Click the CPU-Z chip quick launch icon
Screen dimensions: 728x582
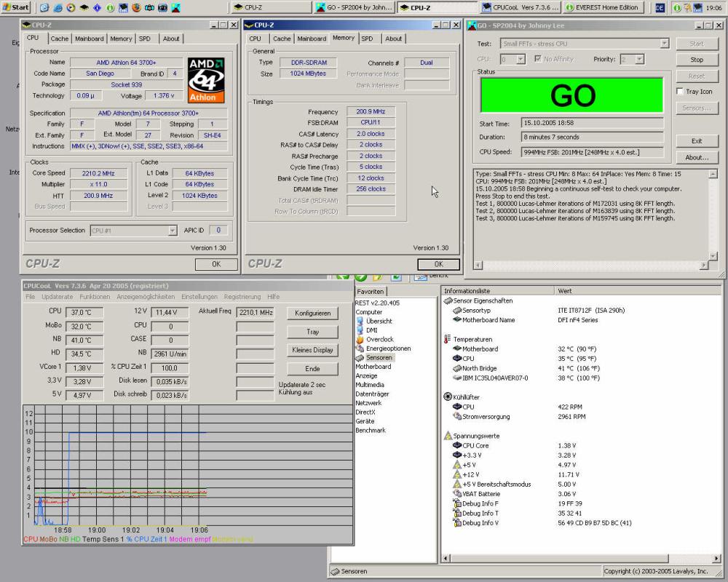pos(84,7)
